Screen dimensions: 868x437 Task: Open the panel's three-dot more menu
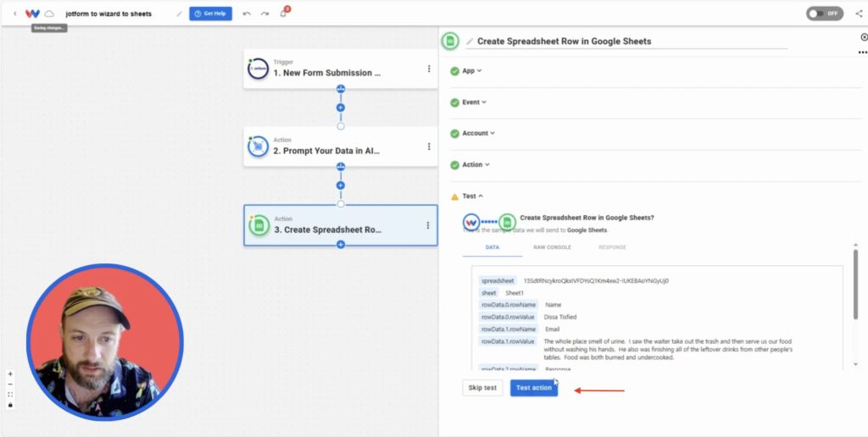point(862,53)
